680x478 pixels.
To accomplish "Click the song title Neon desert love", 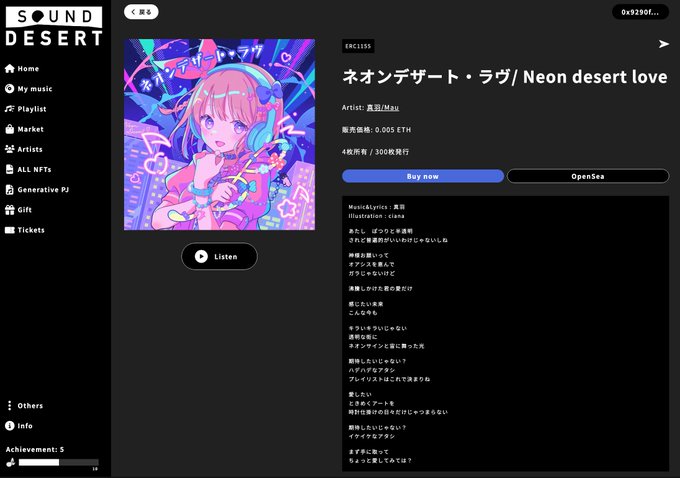I will (505, 77).
